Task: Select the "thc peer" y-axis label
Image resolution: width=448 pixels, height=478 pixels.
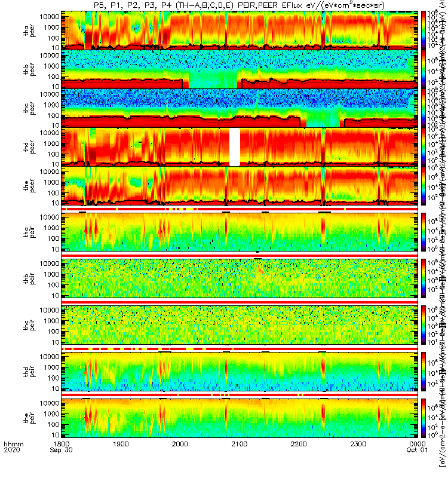Action: point(29,108)
